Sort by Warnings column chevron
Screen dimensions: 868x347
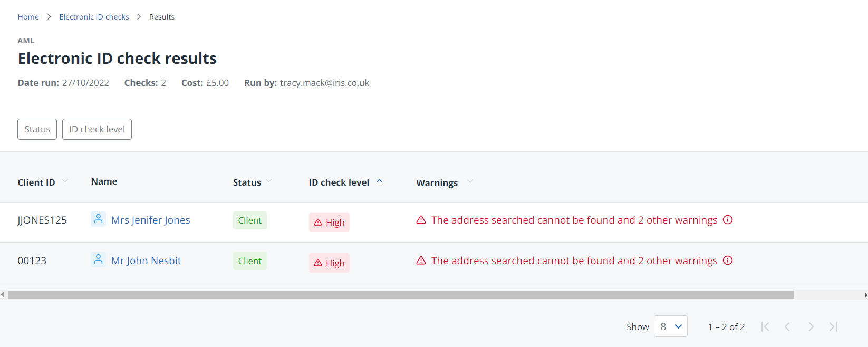click(470, 181)
